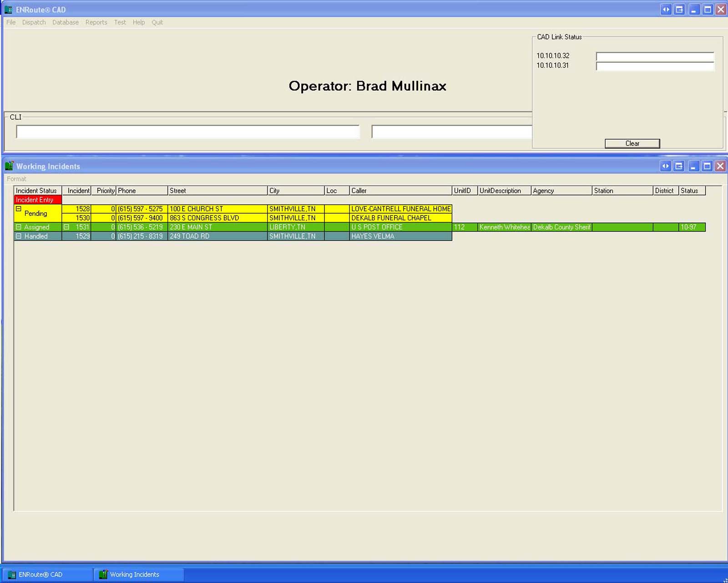Click street cell 863 S CONGRESS BLVD

click(217, 218)
